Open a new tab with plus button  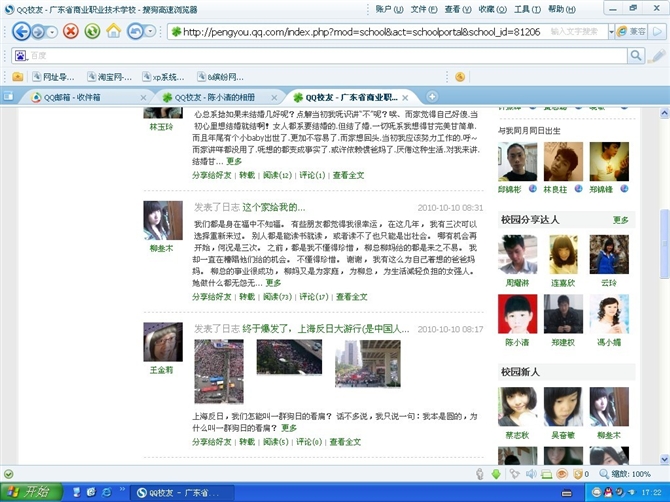pos(432,97)
